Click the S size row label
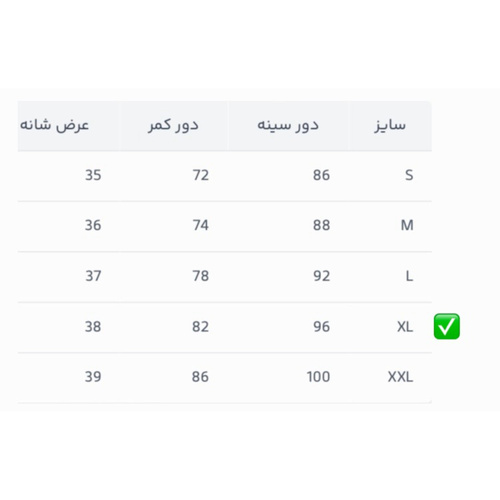The width and height of the screenshot is (500, 500). (409, 175)
